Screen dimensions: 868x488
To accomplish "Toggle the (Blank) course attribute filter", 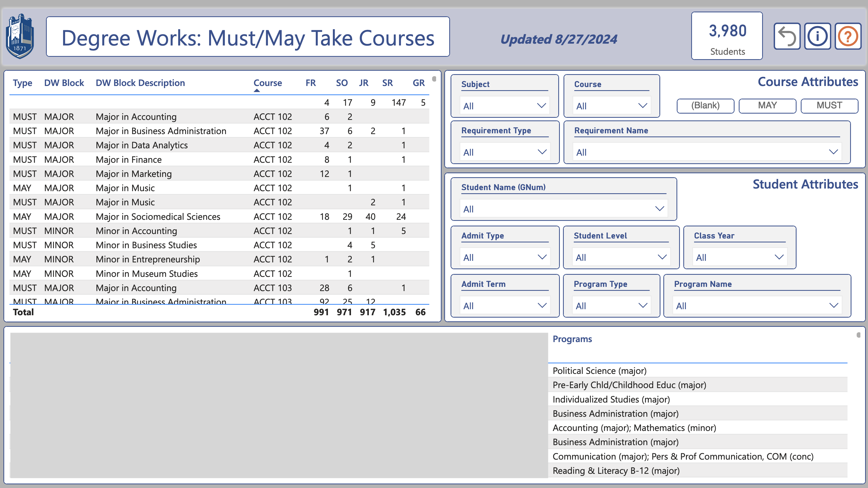I will click(x=705, y=105).
